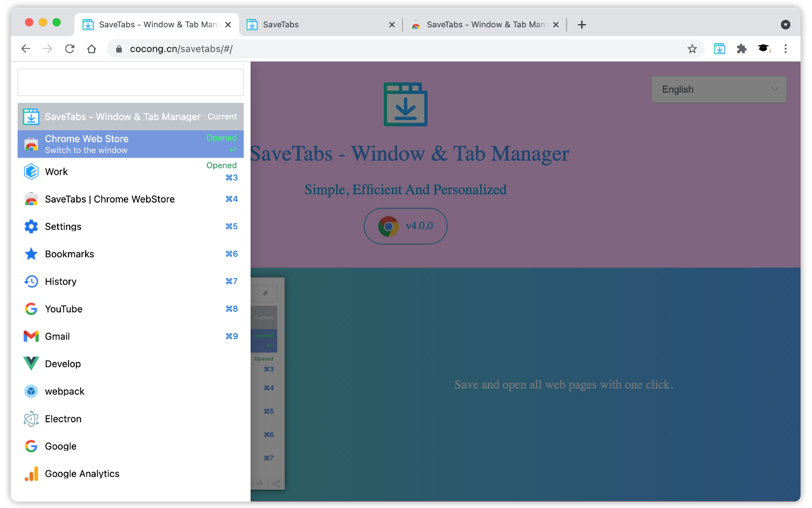Switch to Chrome Web Store window
812x508 pixels.
click(131, 144)
